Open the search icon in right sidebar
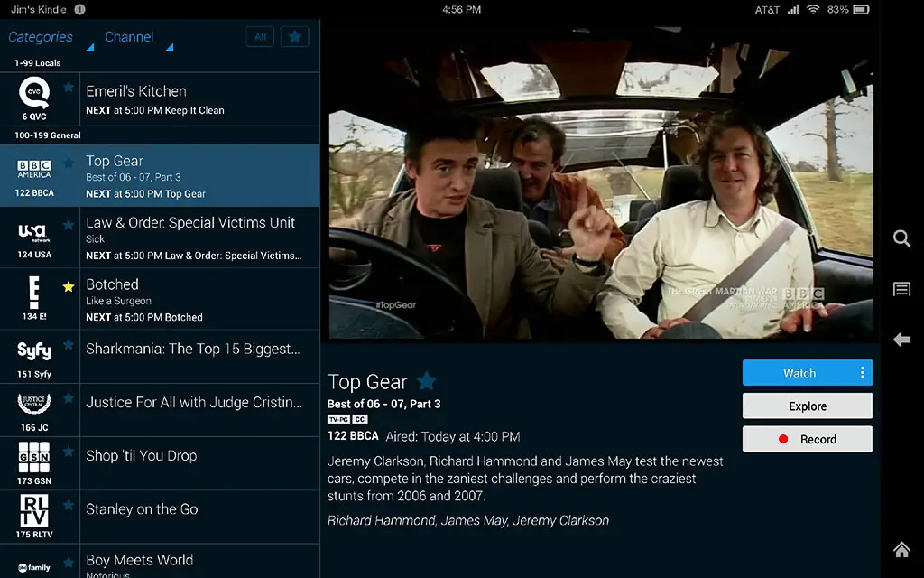This screenshot has height=578, width=924. point(901,238)
